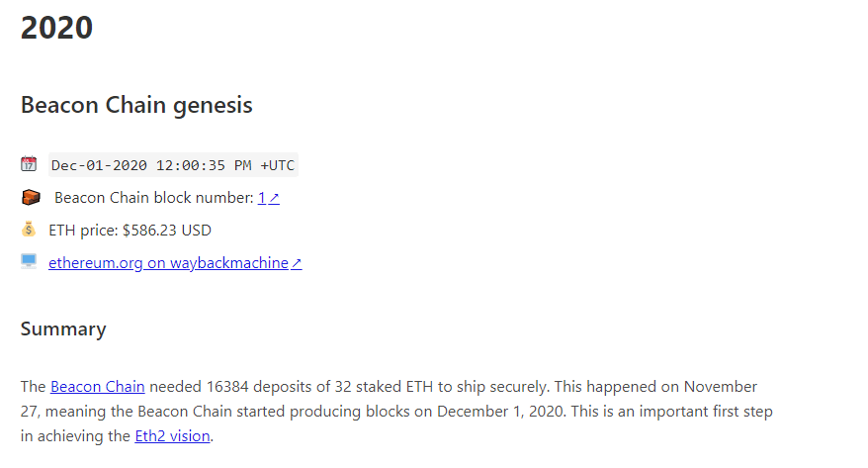The width and height of the screenshot is (868, 468).
Task: Click the Dec-01-2020 timestamp code text
Action: tap(173, 165)
